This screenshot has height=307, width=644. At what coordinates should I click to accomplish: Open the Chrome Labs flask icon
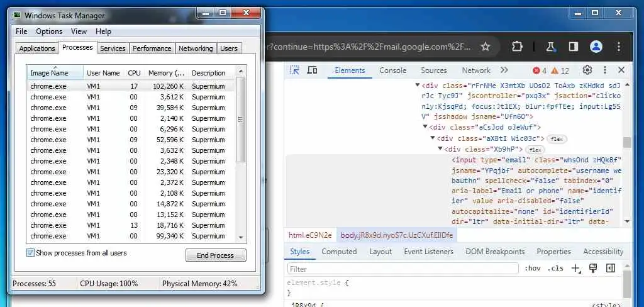[551, 47]
